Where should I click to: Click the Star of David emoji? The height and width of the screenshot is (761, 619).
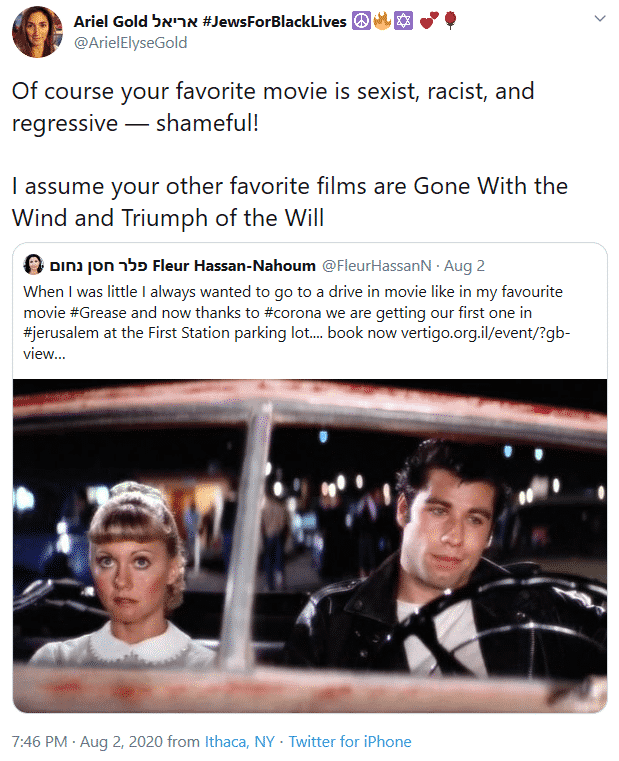[x=403, y=21]
